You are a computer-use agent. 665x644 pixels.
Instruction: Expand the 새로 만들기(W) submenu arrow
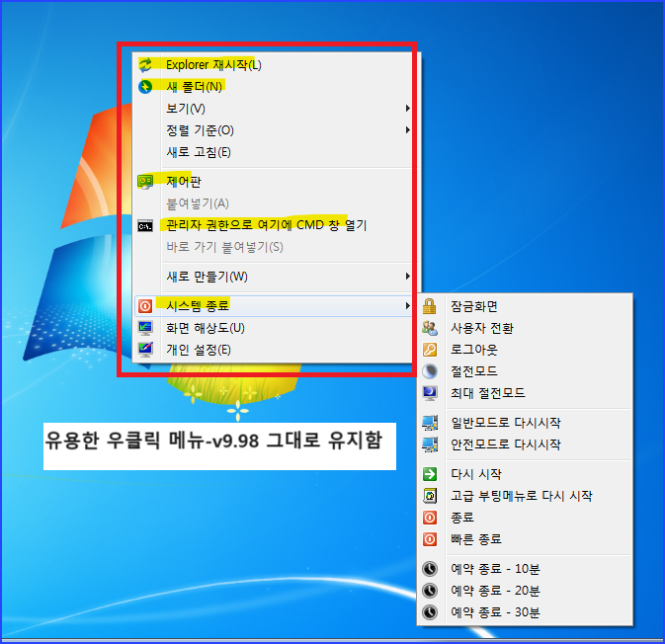click(407, 277)
